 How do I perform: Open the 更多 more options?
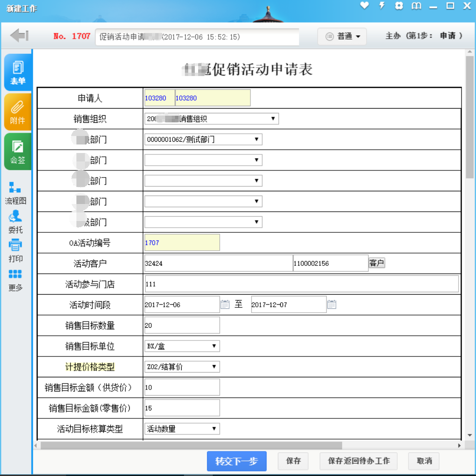tap(15, 280)
